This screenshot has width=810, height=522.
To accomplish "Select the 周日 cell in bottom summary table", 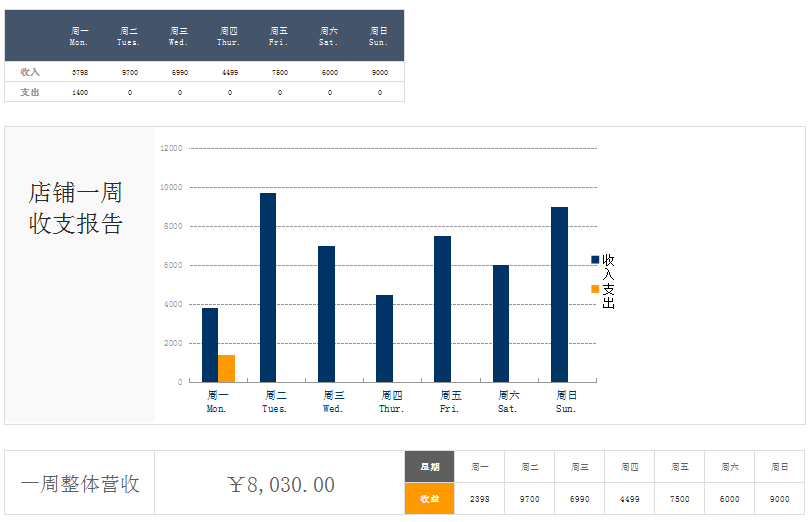I will (779, 467).
